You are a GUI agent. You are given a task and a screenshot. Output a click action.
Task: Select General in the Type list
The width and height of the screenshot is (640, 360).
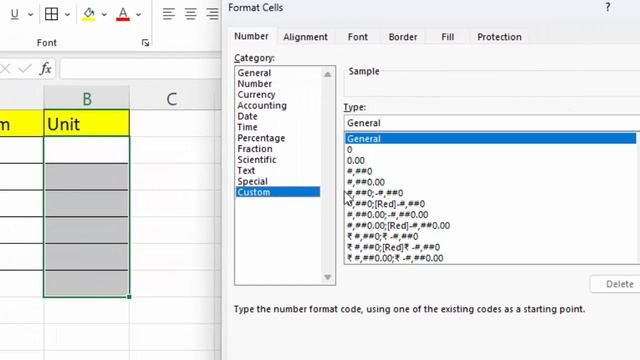pyautogui.click(x=491, y=139)
